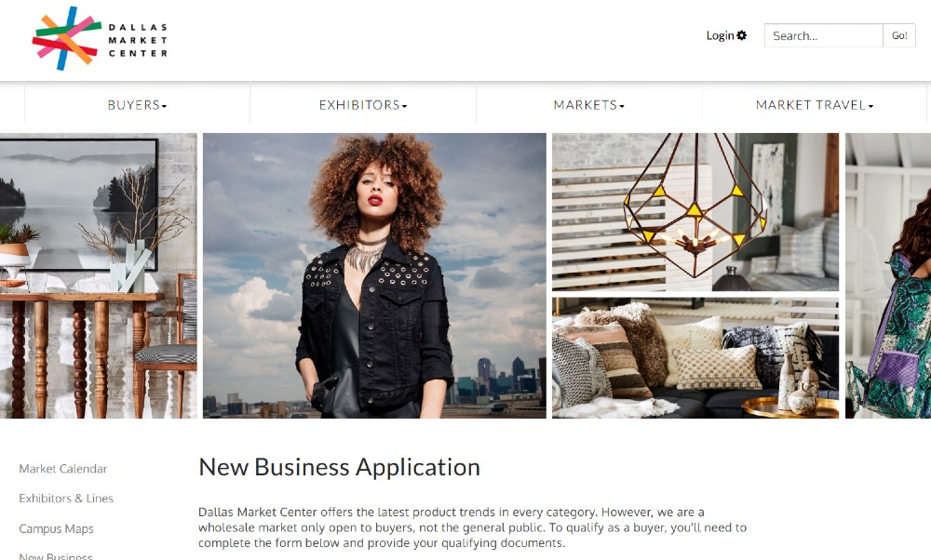931x560 pixels.
Task: Click the geometric chandelier banner image
Action: point(695,212)
